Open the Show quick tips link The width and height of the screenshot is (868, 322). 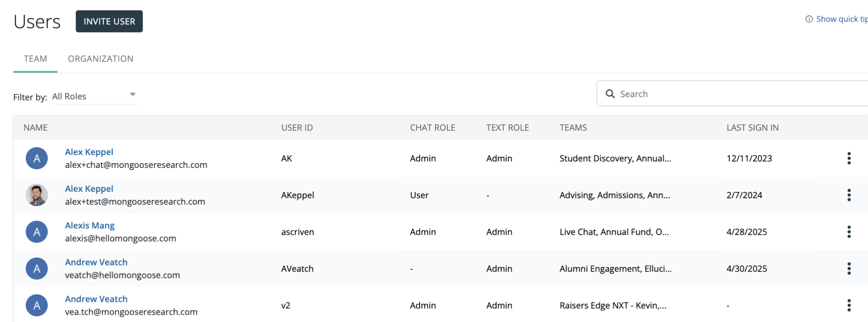click(841, 19)
